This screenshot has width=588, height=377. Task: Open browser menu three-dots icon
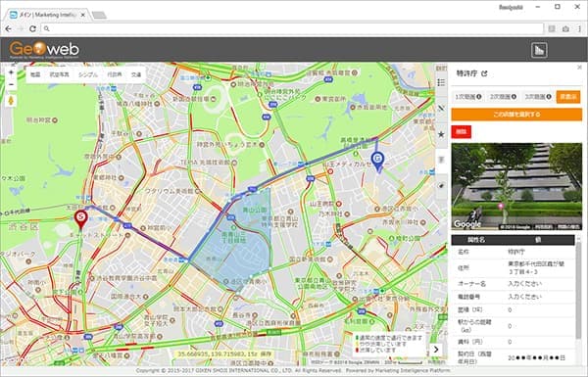point(579,28)
